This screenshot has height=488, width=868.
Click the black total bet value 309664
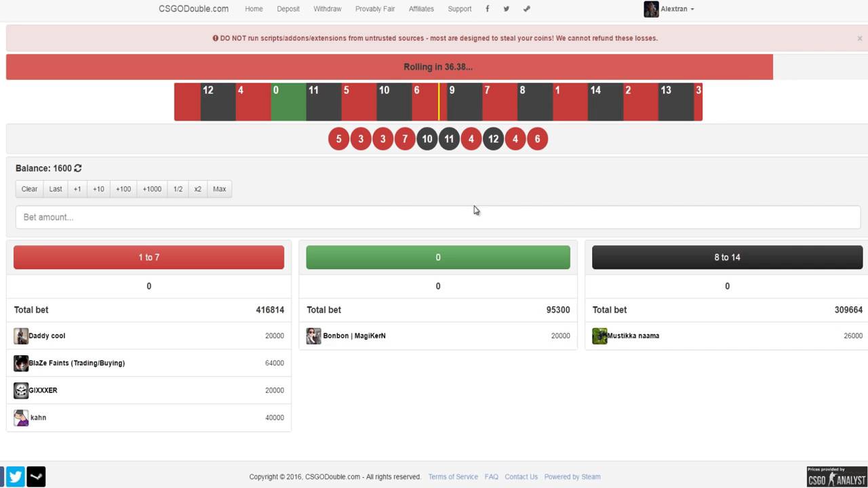pos(848,310)
